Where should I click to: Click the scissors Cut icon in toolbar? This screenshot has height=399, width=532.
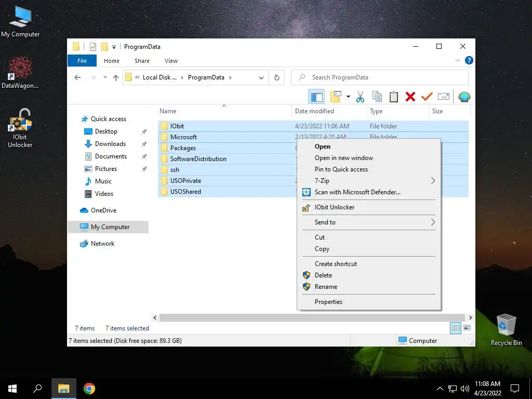(360, 97)
